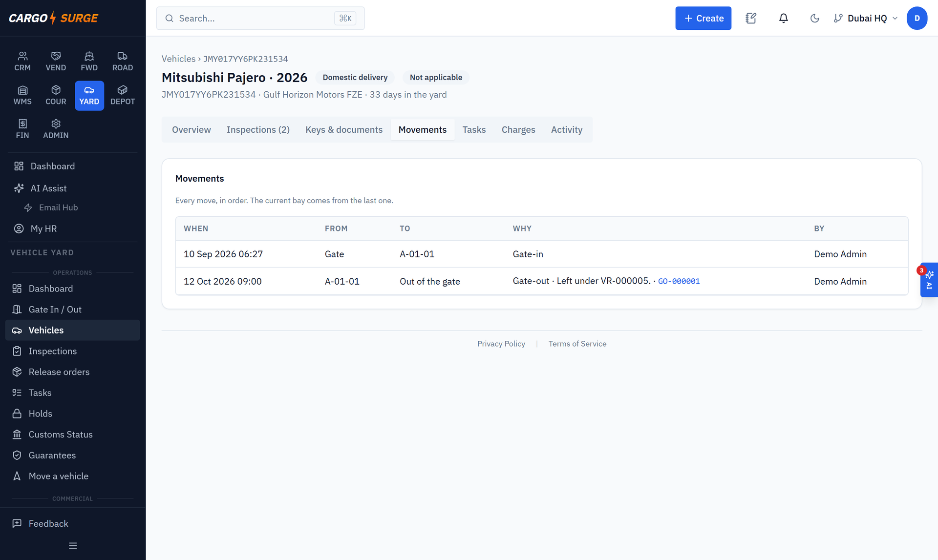This screenshot has height=560, width=938.
Task: Open the CRM module icon
Action: tap(22, 62)
